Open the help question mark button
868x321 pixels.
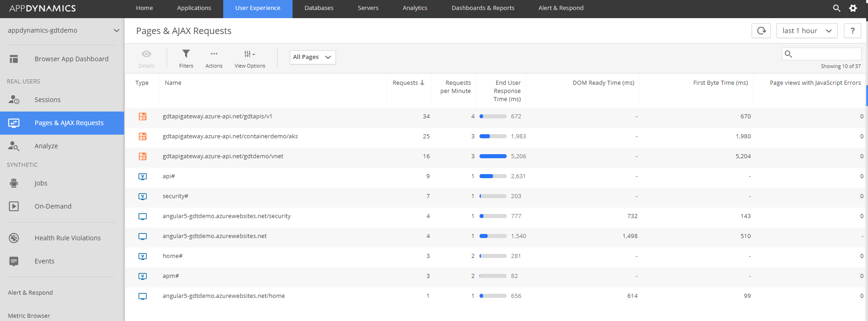853,30
